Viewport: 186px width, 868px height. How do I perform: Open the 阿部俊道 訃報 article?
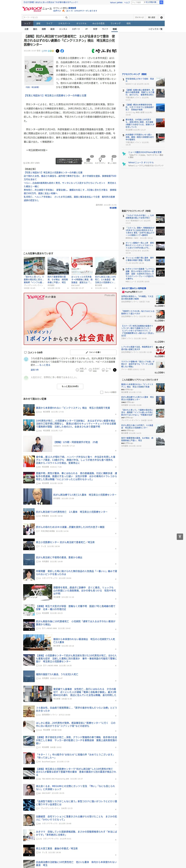[76, 442]
